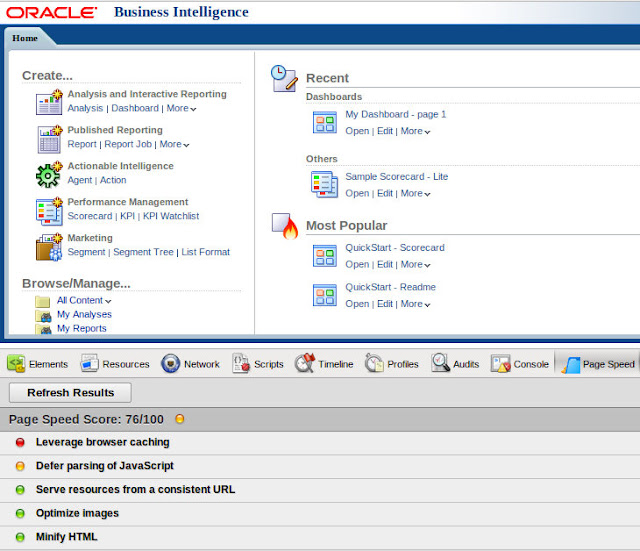Expand More for QuickStart - Scorecard
This screenshot has height=551, width=640.
[x=416, y=265]
